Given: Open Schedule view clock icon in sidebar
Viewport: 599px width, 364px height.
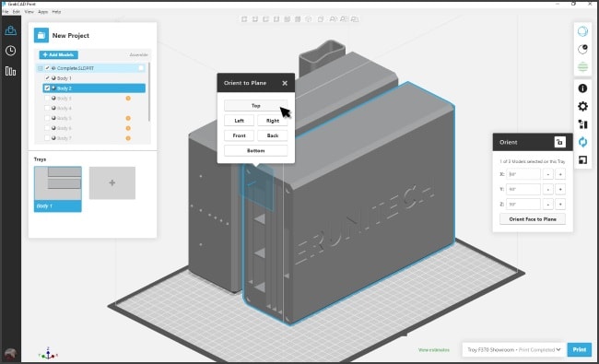Looking at the screenshot, I should tap(10, 51).
